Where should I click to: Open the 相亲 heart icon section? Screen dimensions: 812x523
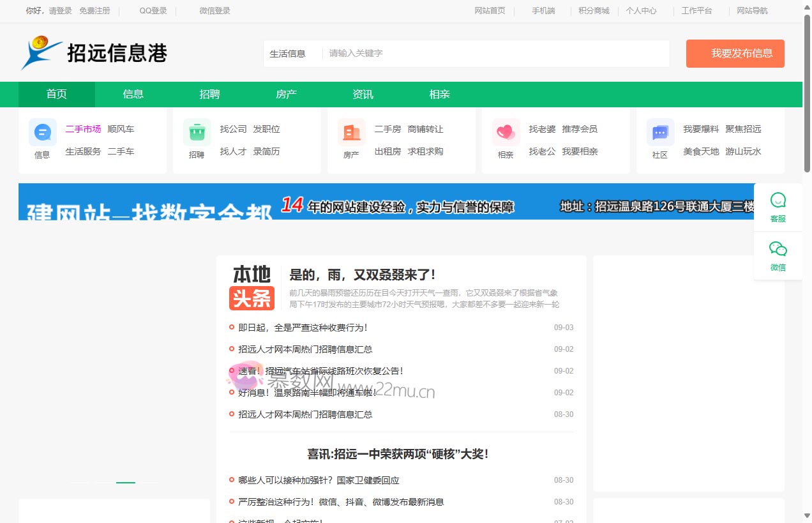click(506, 132)
